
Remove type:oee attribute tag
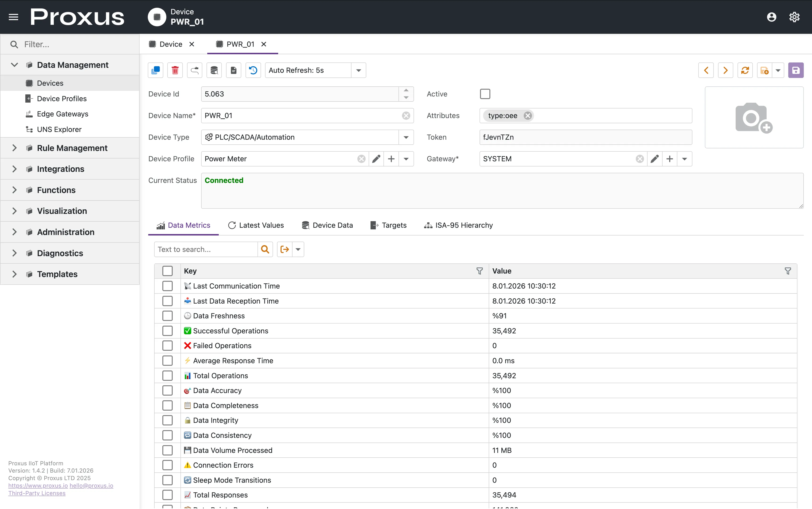pyautogui.click(x=527, y=116)
